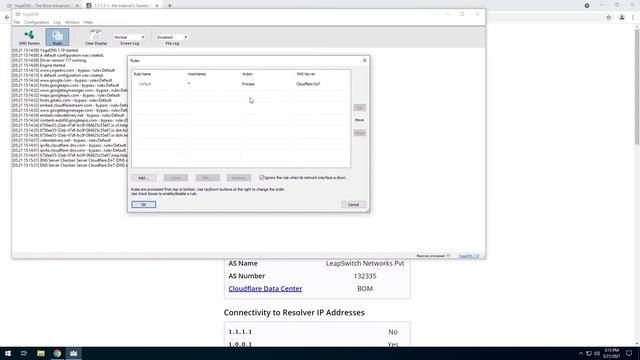Click the Add button in Rules dialog

[144, 178]
